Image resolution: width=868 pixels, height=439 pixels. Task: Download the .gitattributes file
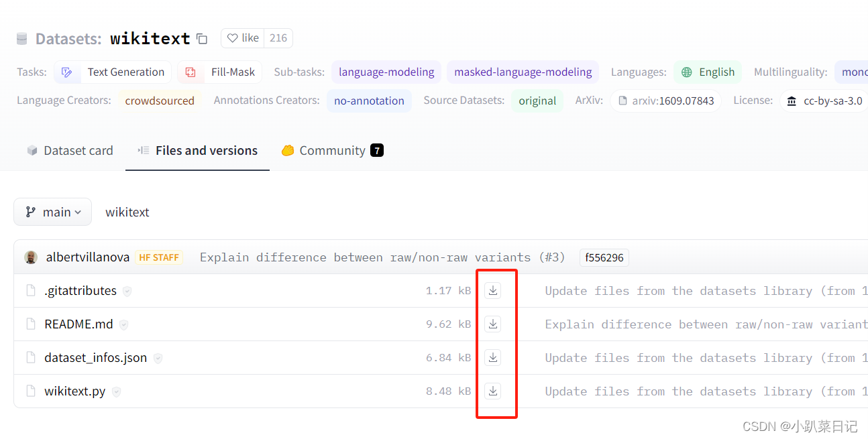click(493, 290)
